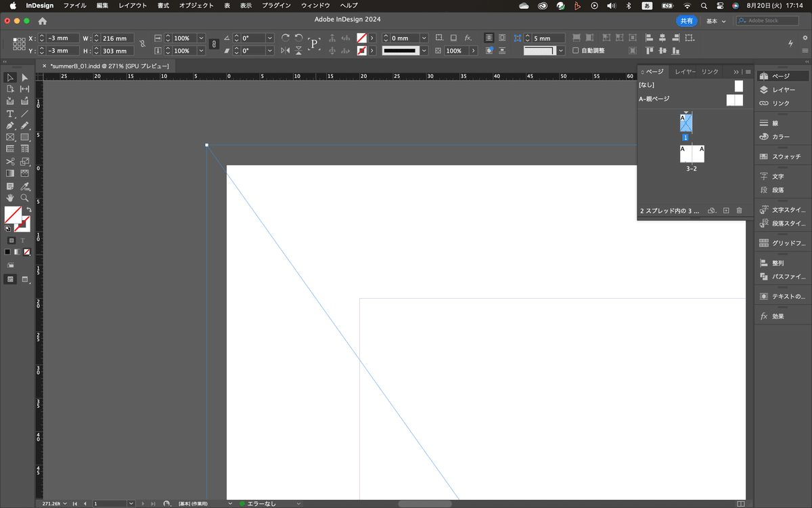Screen dimensions: 812x508
Task: Pick the Eyedropper tool
Action: pyautogui.click(x=25, y=186)
